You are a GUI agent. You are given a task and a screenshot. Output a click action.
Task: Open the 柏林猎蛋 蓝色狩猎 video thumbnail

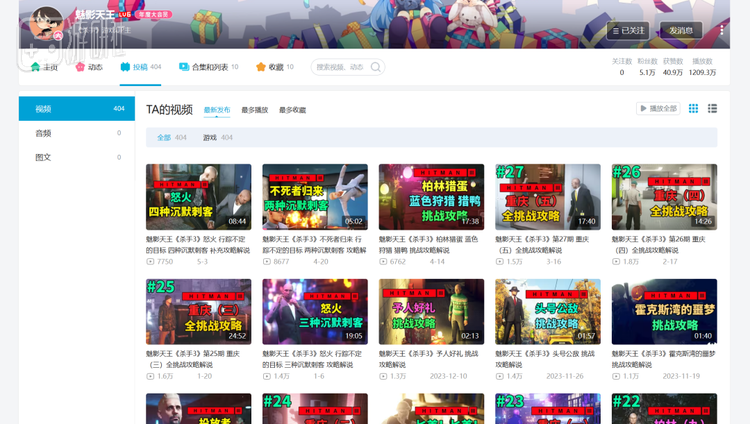(x=431, y=196)
